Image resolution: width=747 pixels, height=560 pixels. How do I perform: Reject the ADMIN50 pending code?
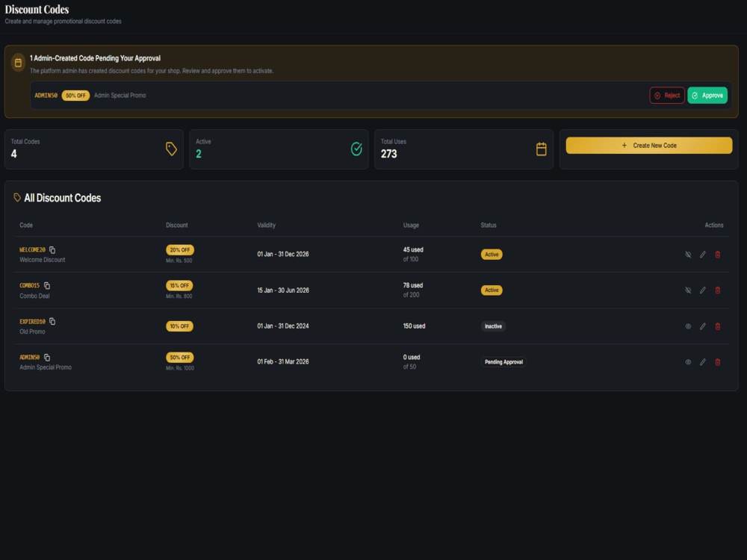tap(667, 96)
